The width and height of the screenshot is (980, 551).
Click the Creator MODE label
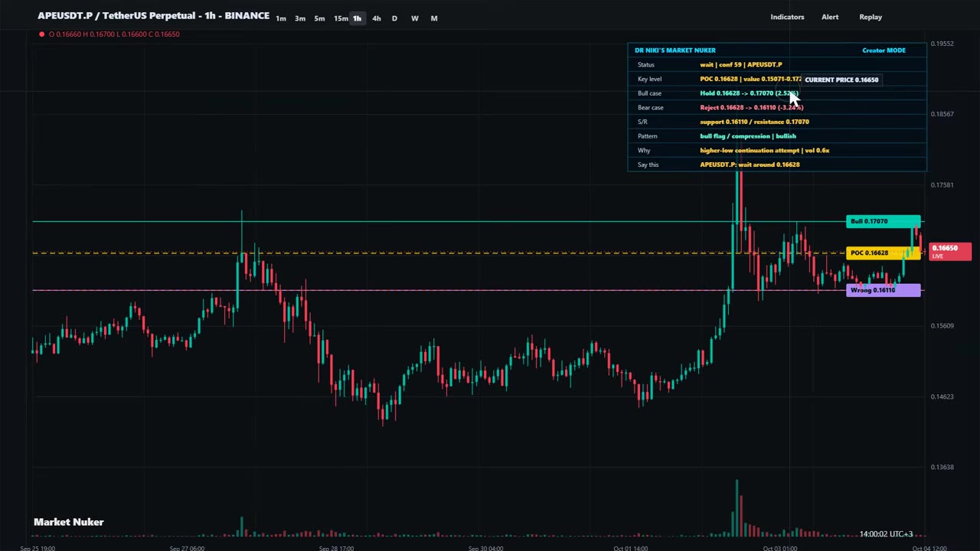click(884, 51)
